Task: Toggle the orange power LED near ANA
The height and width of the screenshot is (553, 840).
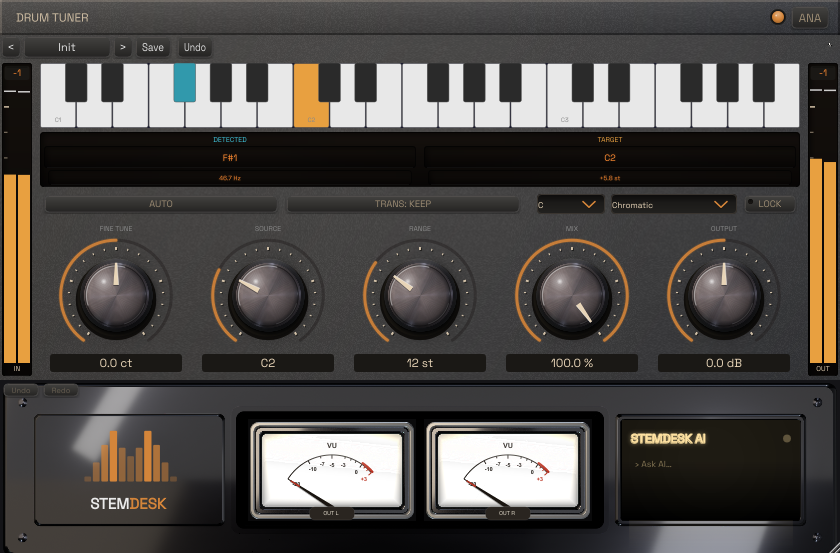Action: (x=778, y=17)
